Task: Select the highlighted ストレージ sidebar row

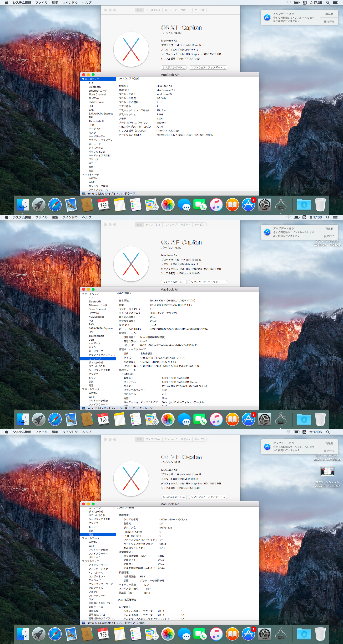Action: [x=98, y=359]
